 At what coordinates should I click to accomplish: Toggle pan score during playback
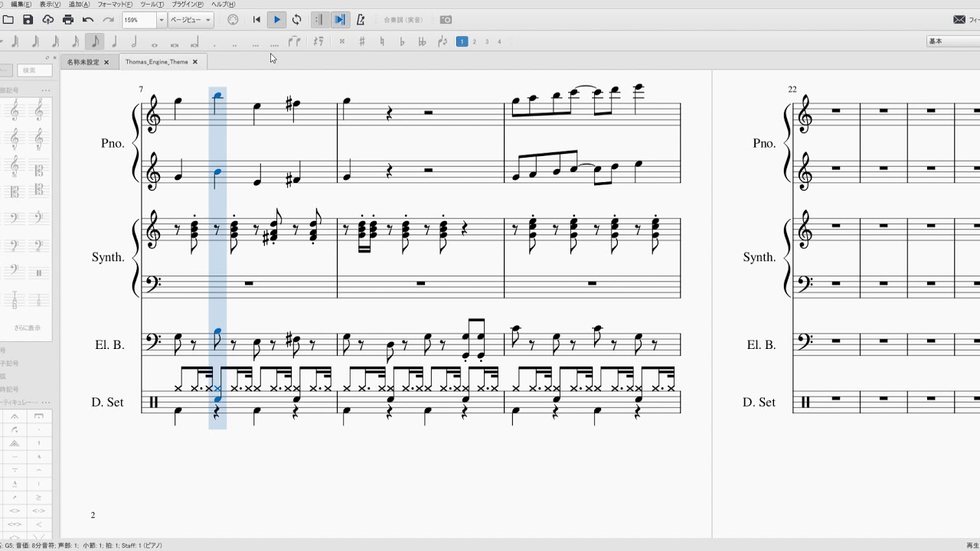click(x=339, y=19)
